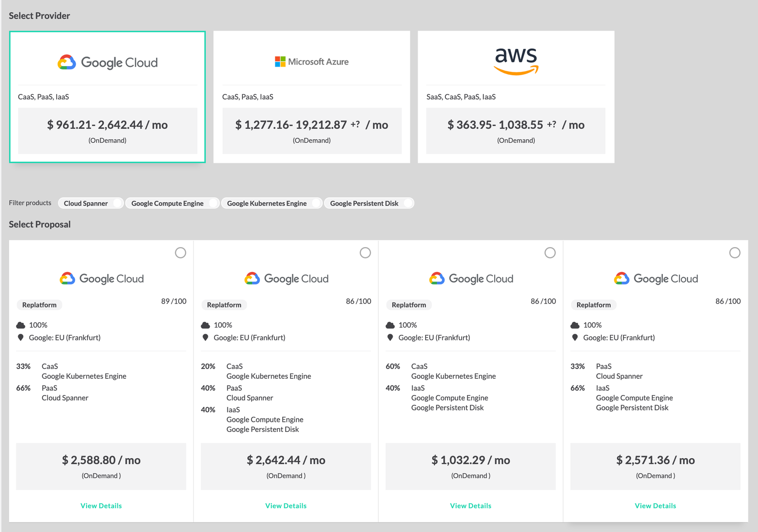758x532 pixels.
Task: Click Replatform tag in 89/100 proposal
Action: pyautogui.click(x=39, y=305)
